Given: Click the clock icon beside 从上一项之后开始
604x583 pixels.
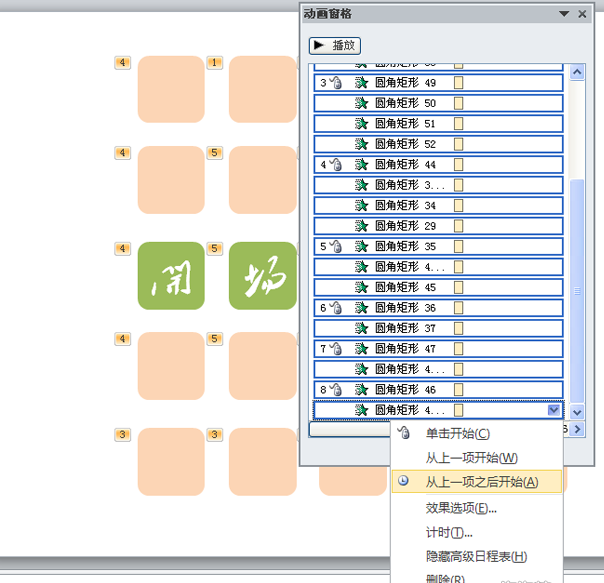Looking at the screenshot, I should coord(404,482).
